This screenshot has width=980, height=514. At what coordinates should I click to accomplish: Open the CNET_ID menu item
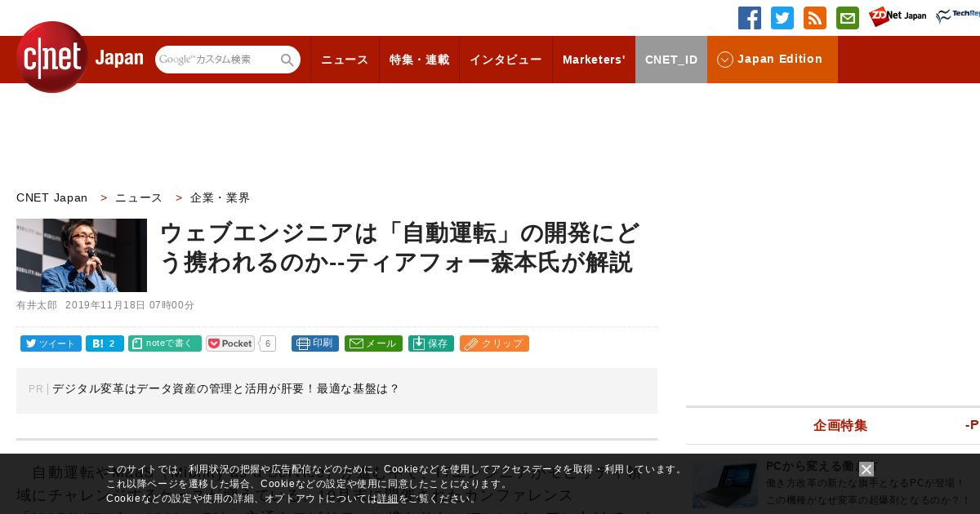point(671,60)
